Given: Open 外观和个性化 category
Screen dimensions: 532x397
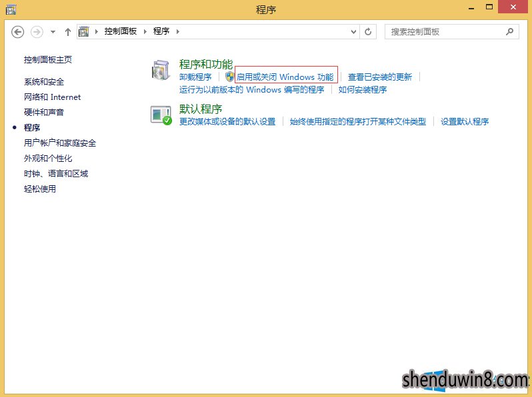Looking at the screenshot, I should (x=48, y=158).
